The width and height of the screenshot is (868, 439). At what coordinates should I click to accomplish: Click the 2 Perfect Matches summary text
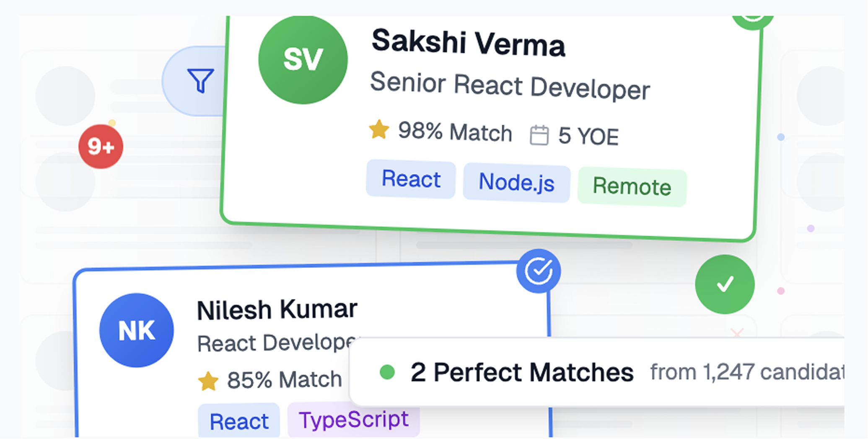click(x=522, y=372)
